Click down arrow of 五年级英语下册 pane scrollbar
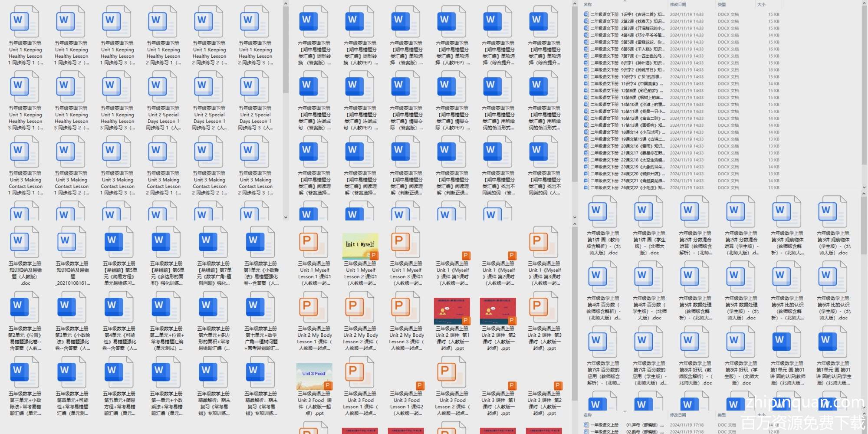Screen dimensions: 868x434 (286, 217)
